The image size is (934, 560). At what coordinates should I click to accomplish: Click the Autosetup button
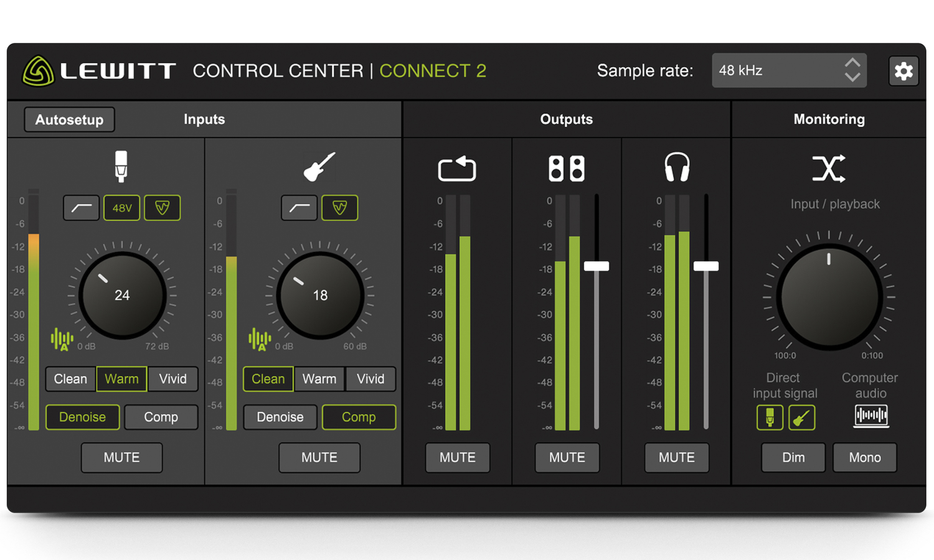(x=69, y=119)
